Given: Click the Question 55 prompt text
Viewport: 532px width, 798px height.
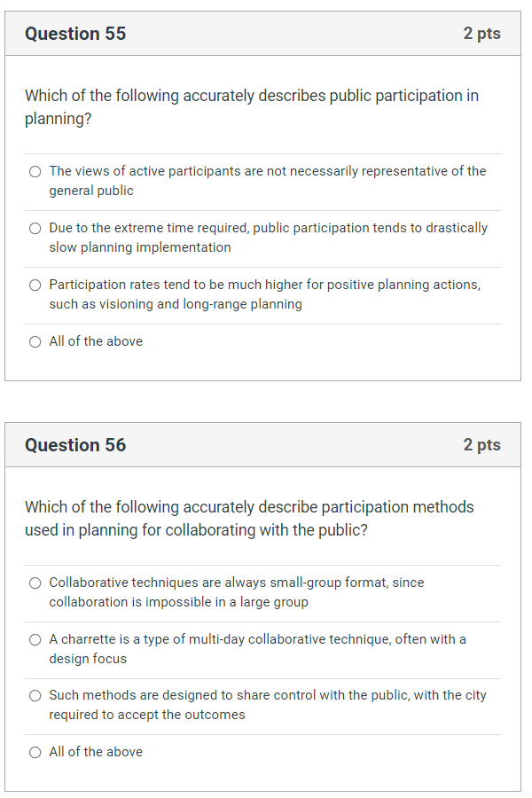Looking at the screenshot, I should point(250,106).
